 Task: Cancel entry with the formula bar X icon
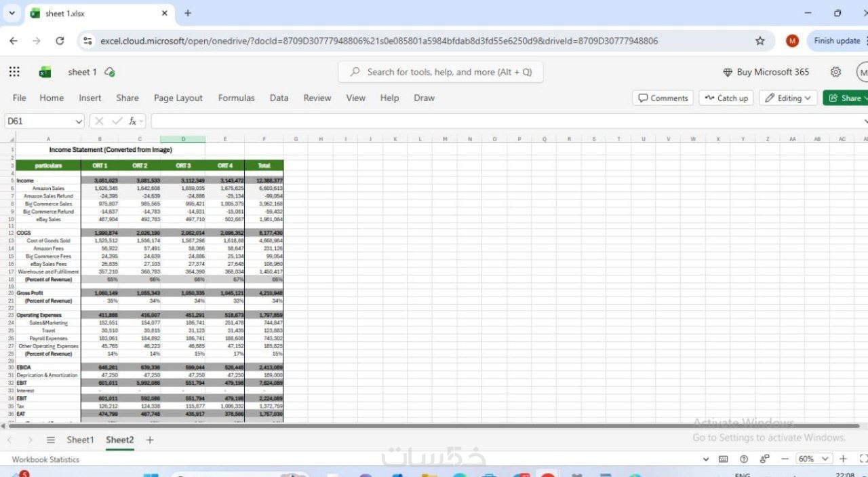click(99, 121)
